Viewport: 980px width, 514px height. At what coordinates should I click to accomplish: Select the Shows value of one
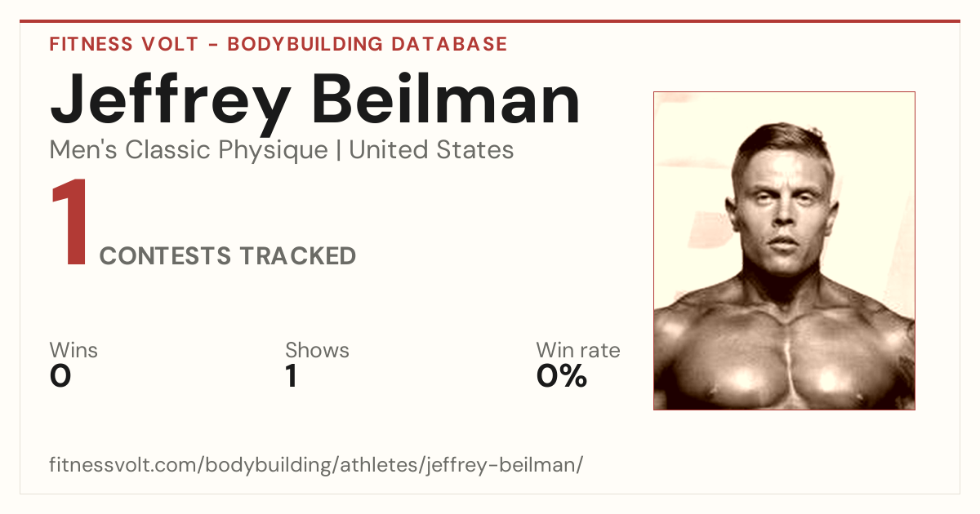tap(291, 376)
